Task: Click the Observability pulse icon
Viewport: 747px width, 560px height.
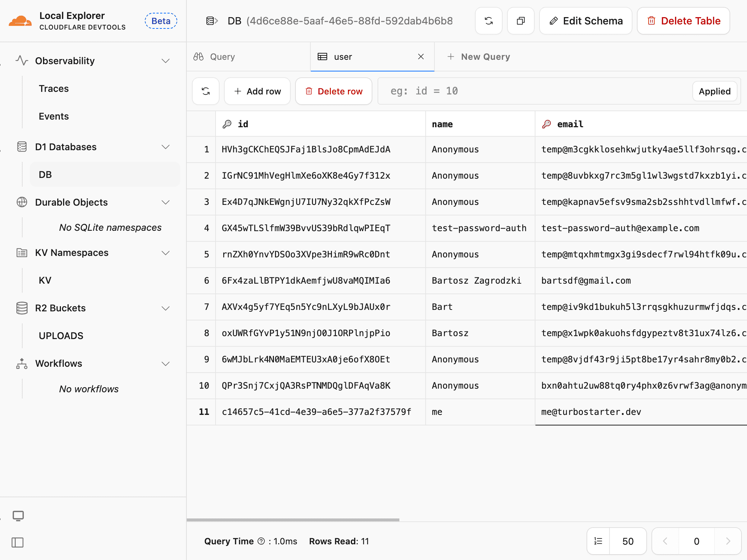Action: click(22, 61)
